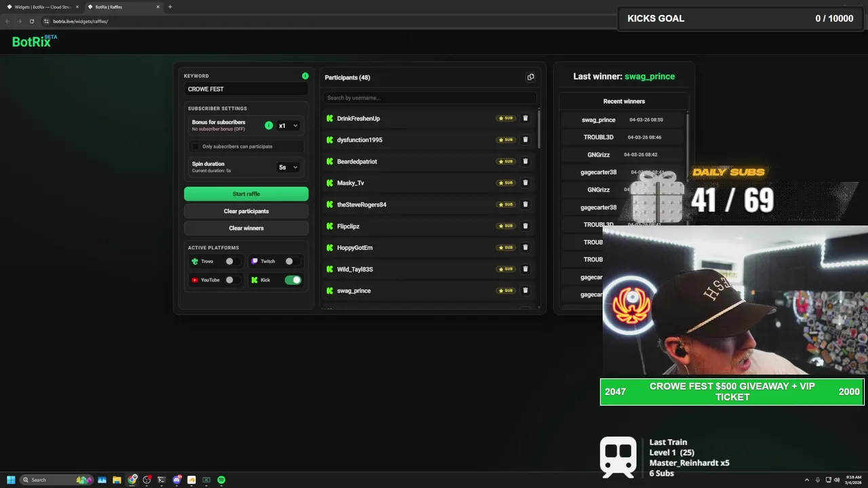
Task: Remove Masky_Tv using the trash icon
Action: pyautogui.click(x=525, y=182)
